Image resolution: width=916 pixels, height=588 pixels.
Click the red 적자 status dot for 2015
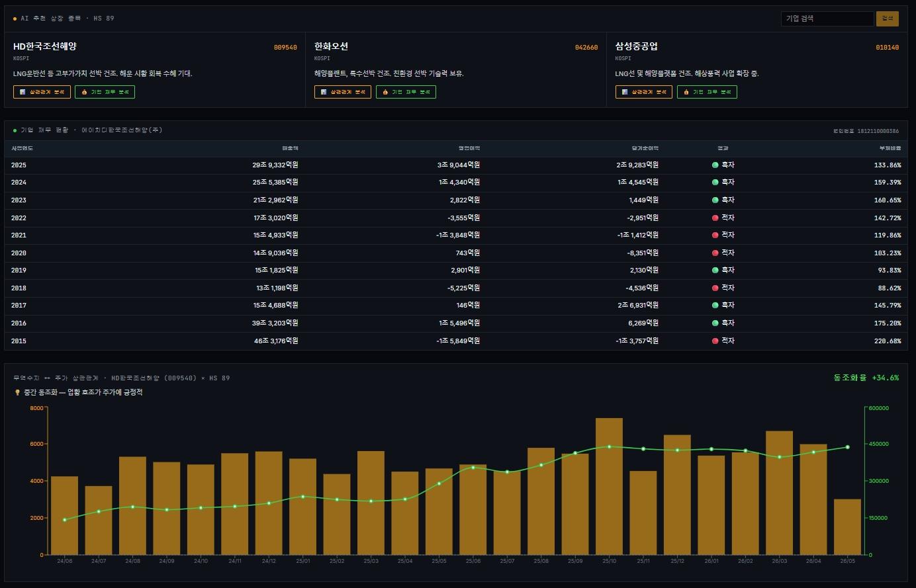point(715,341)
